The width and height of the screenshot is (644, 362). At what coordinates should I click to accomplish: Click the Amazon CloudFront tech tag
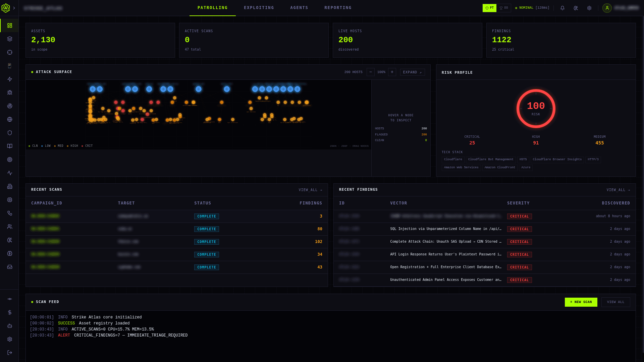coord(500,168)
